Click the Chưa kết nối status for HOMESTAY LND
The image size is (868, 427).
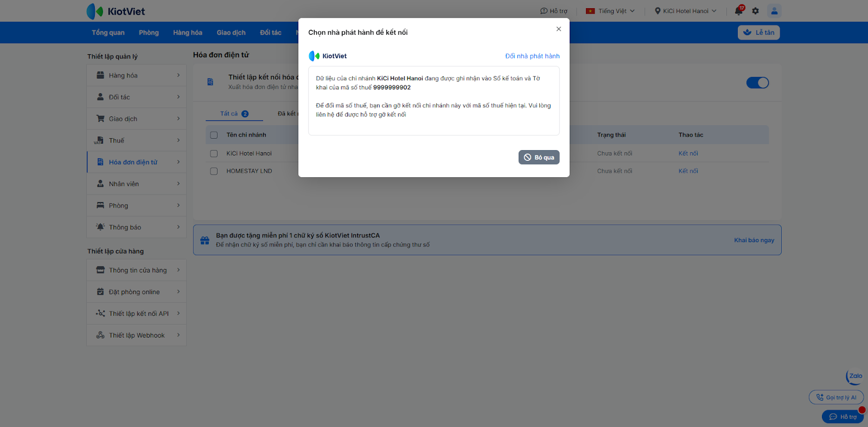coord(615,171)
